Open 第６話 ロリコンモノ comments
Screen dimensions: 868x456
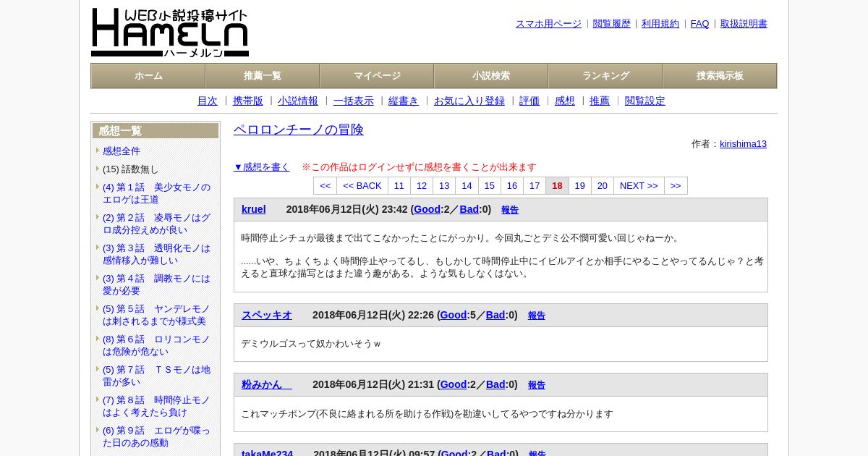pyautogui.click(x=156, y=345)
